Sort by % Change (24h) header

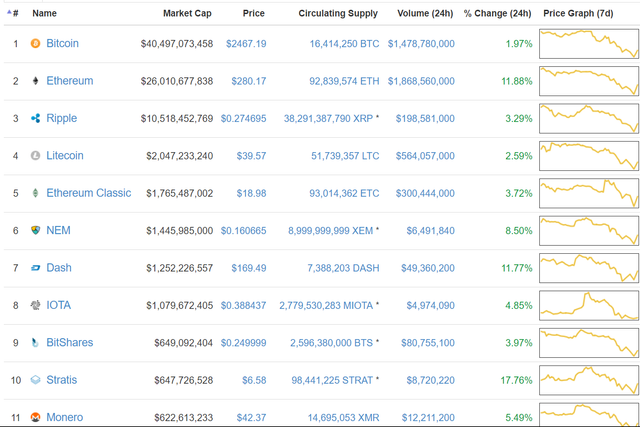click(x=498, y=13)
